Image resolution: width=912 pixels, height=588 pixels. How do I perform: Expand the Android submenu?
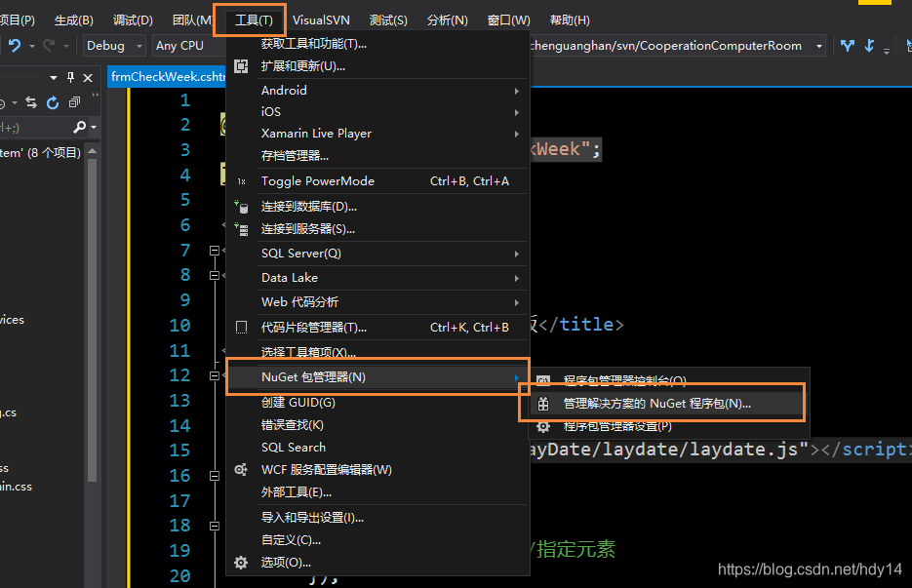[376, 90]
